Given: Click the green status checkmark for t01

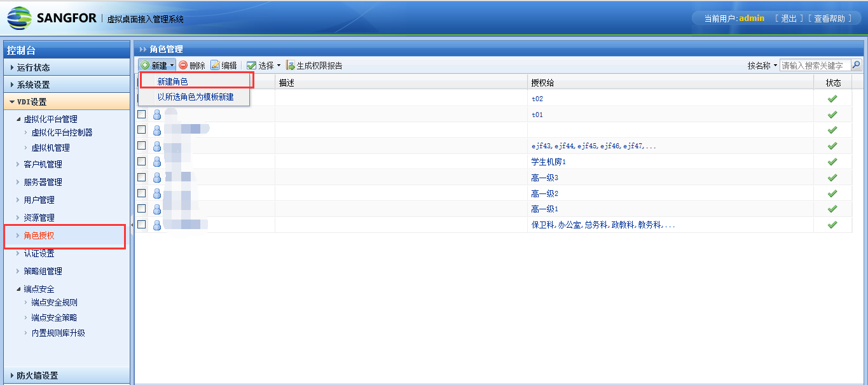Looking at the screenshot, I should pos(832,115).
